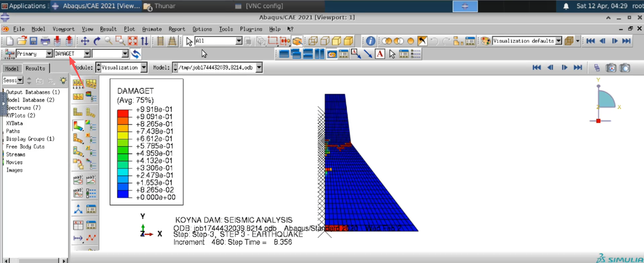The width and height of the screenshot is (644, 263).
Task: Click the Query information icon
Action: click(371, 41)
